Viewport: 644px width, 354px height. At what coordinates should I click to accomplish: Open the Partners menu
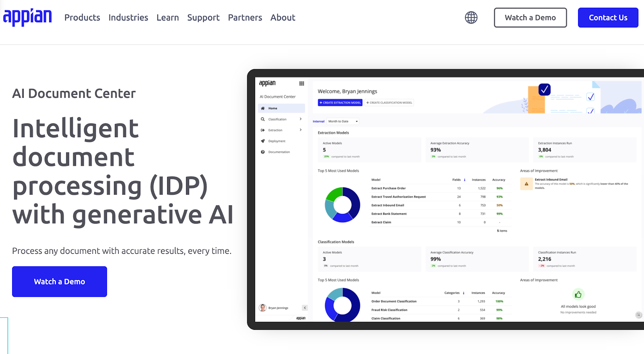245,18
